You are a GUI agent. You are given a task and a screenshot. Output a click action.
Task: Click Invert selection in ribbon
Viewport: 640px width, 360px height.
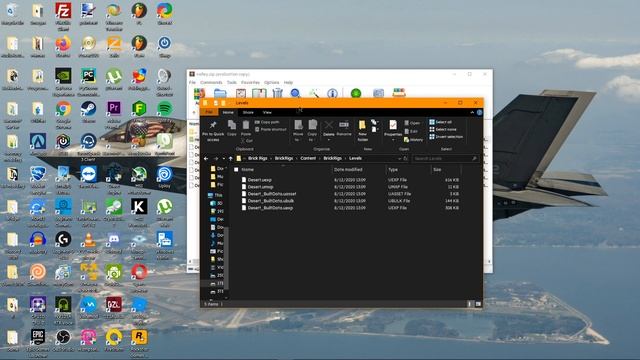point(446,137)
